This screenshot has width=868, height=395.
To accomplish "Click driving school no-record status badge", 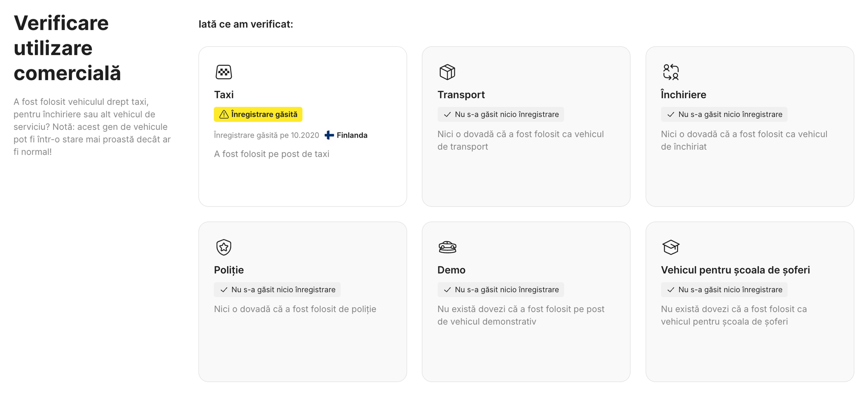I will 724,289.
